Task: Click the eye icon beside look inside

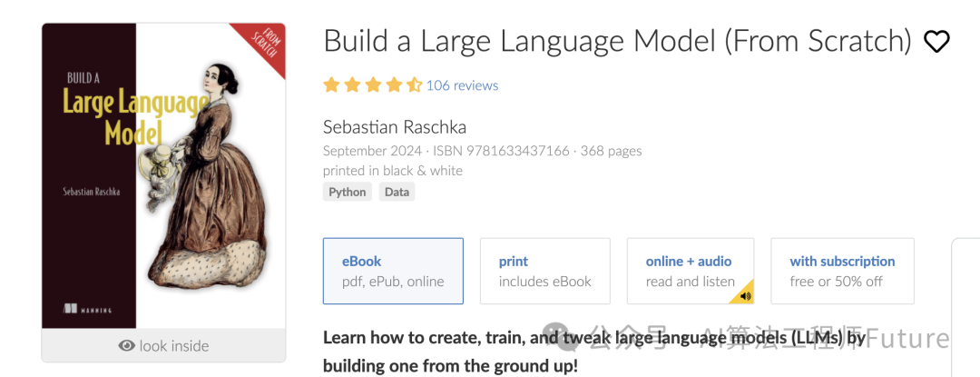Action: (x=126, y=346)
